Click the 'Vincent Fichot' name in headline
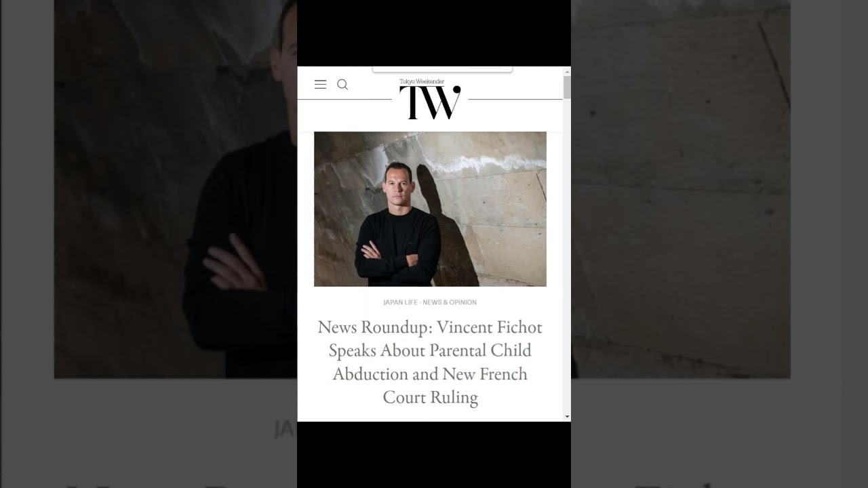The width and height of the screenshot is (868, 488). click(x=490, y=327)
